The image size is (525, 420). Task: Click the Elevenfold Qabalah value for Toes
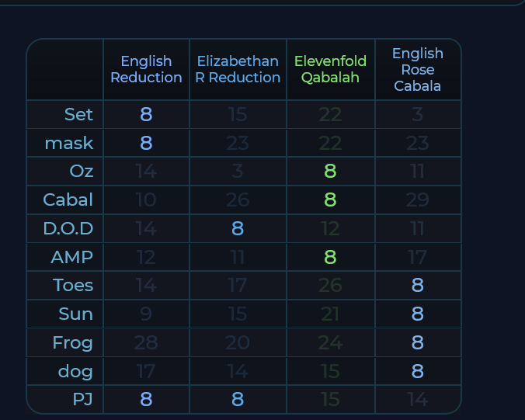(330, 285)
